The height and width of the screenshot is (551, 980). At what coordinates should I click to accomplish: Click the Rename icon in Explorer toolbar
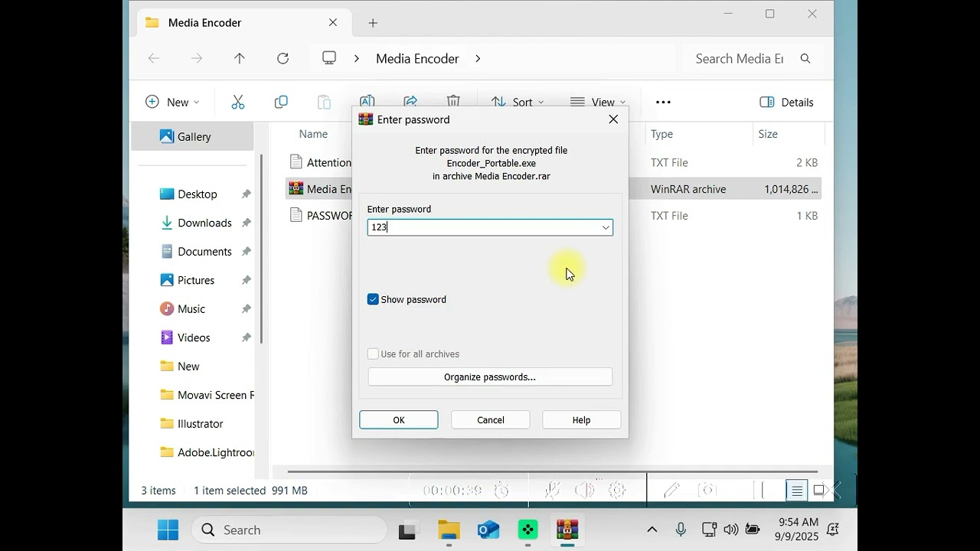(367, 101)
